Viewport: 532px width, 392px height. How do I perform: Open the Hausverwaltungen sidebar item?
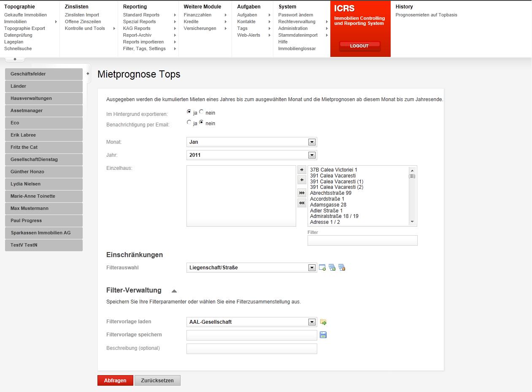(44, 98)
